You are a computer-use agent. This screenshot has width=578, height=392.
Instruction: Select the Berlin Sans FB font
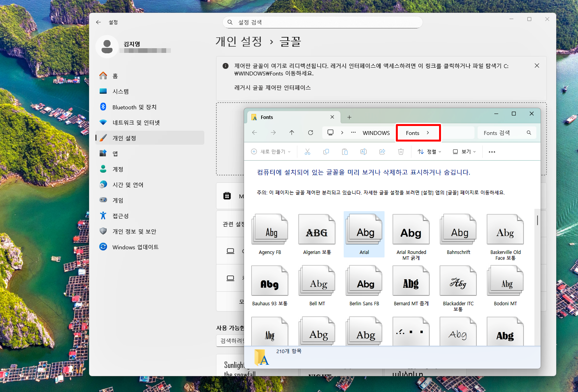point(364,286)
